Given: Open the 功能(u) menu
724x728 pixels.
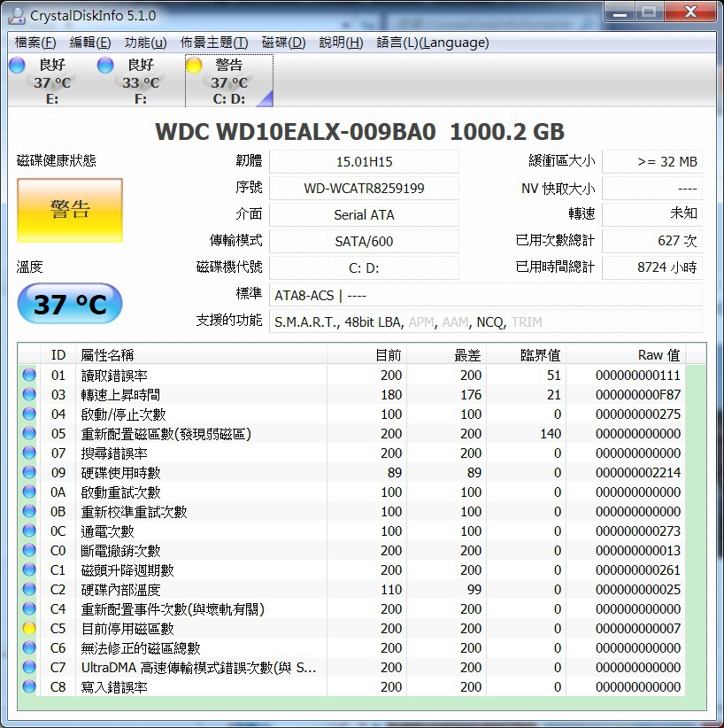Looking at the screenshot, I should [x=145, y=43].
